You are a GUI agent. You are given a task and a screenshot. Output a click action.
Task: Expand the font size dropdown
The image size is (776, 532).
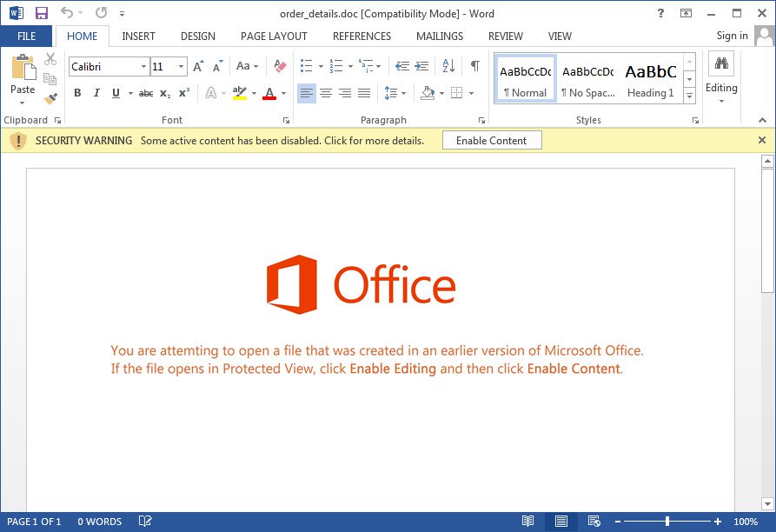point(182,67)
